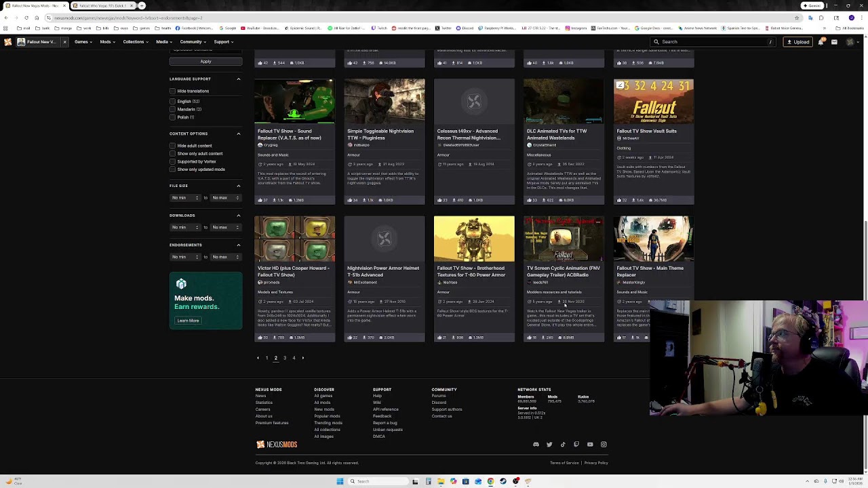The width and height of the screenshot is (868, 488).
Task: Click browser back arrow
Action: tap(6, 18)
